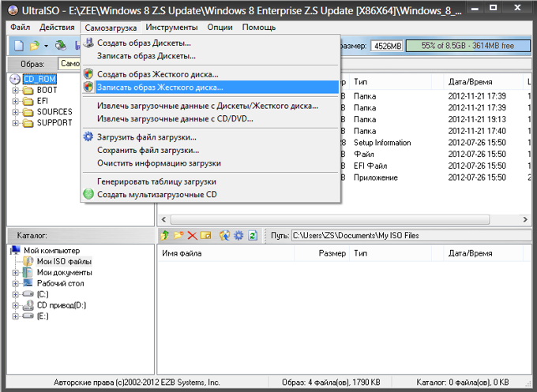Click the Open CD/DVD disc icon
The width and height of the screenshot is (537, 392).
point(60,45)
